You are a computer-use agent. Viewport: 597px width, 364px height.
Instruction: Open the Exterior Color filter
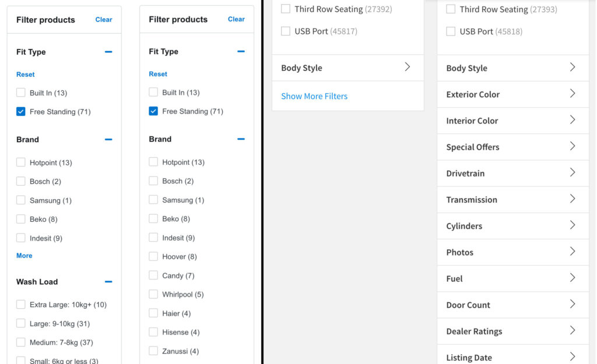click(x=512, y=94)
